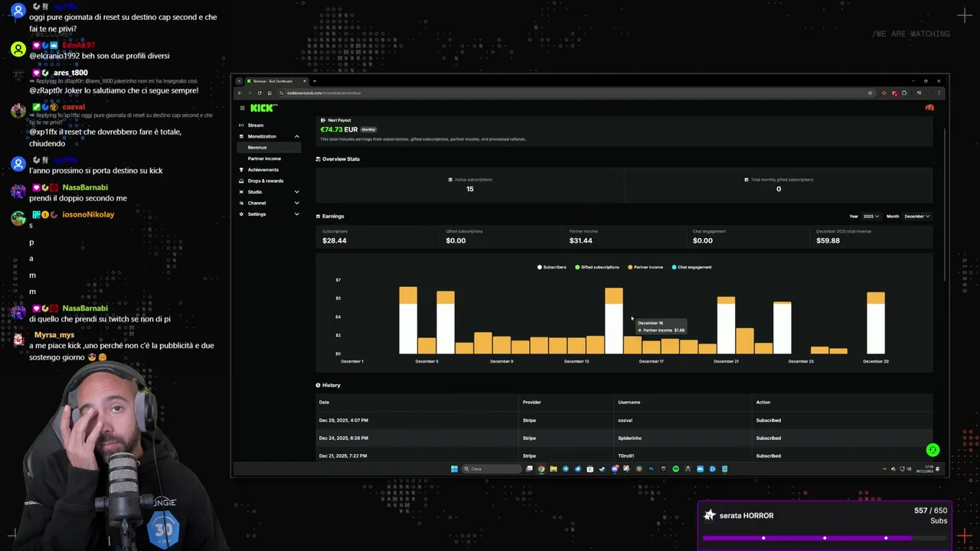This screenshot has width=980, height=551.
Task: Toggle Subscribers series in chart legend
Action: (x=552, y=267)
